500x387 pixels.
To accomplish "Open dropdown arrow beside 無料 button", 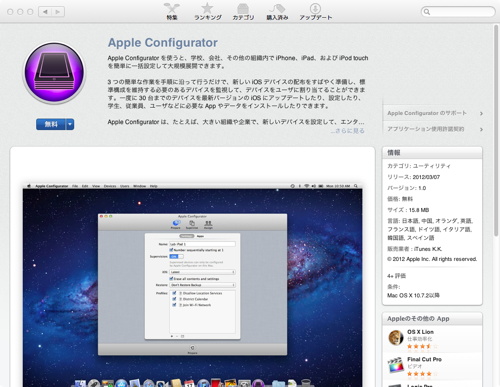I will (70, 124).
